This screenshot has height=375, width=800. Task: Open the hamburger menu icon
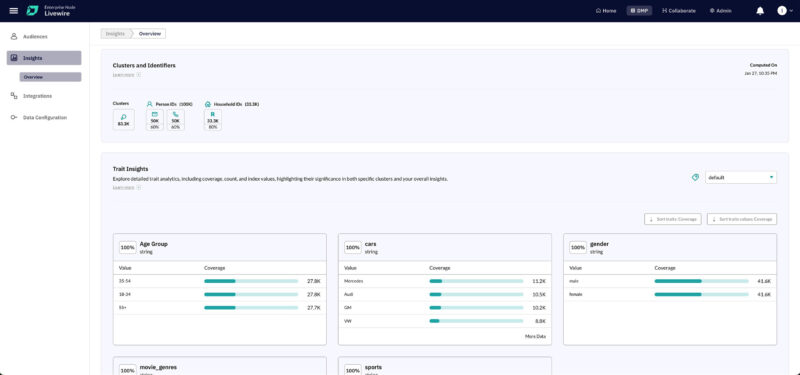coord(14,11)
